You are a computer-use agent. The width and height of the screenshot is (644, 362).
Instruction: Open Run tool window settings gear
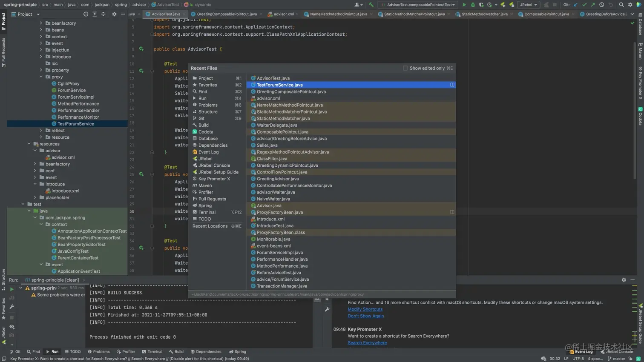(x=624, y=280)
